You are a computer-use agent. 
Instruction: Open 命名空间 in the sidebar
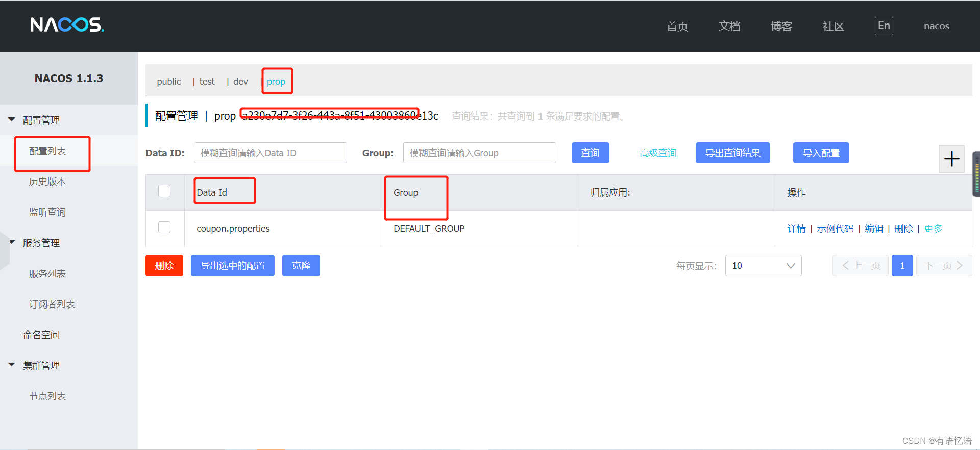41,335
